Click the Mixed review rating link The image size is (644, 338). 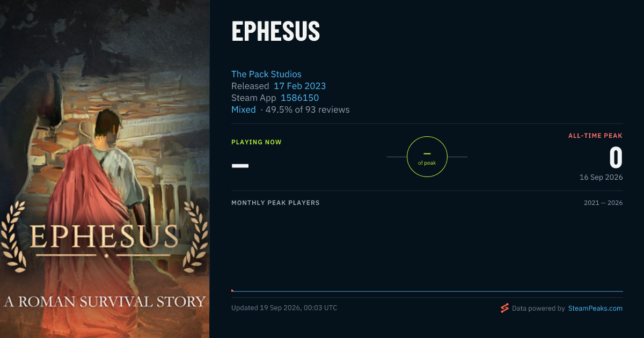(244, 109)
